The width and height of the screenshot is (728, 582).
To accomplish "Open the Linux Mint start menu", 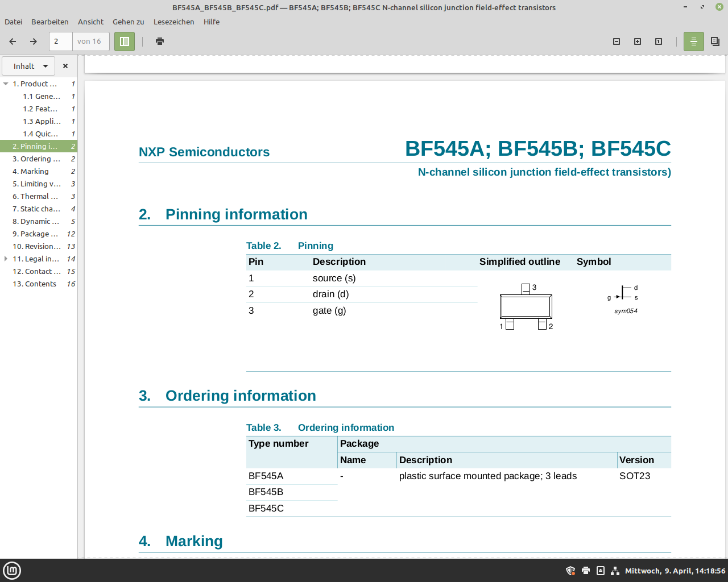I will [12, 571].
